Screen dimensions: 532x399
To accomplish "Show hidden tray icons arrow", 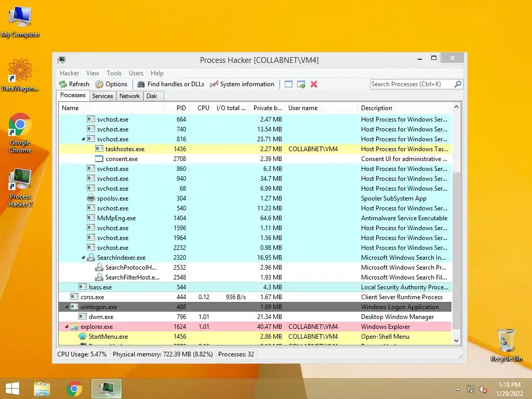I will [458, 389].
